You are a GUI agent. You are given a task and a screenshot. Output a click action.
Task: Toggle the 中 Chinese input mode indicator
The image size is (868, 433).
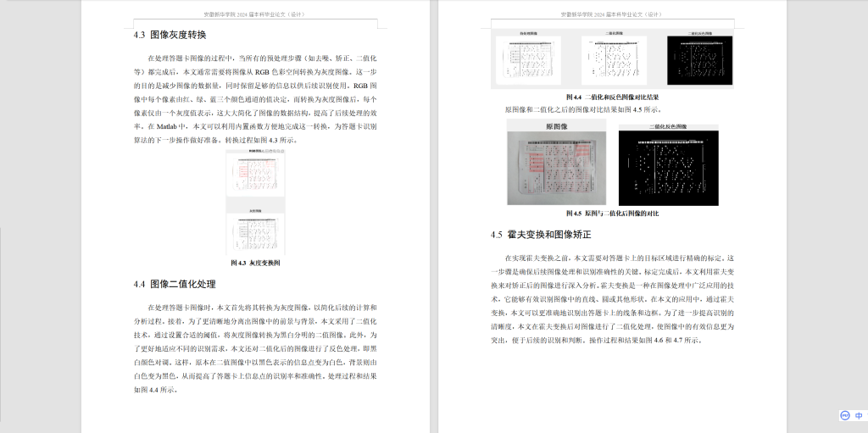click(x=859, y=415)
